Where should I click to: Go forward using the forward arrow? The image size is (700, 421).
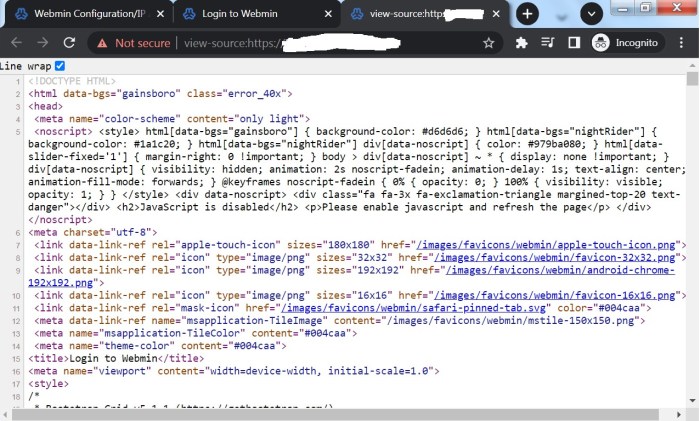43,43
